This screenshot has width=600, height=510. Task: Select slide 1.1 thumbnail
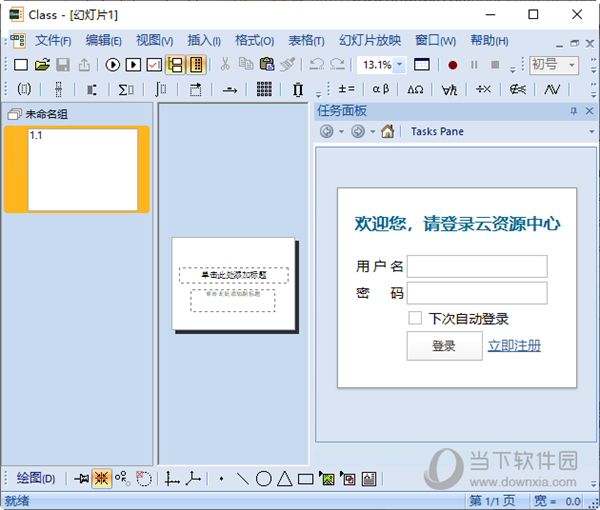pyautogui.click(x=83, y=169)
